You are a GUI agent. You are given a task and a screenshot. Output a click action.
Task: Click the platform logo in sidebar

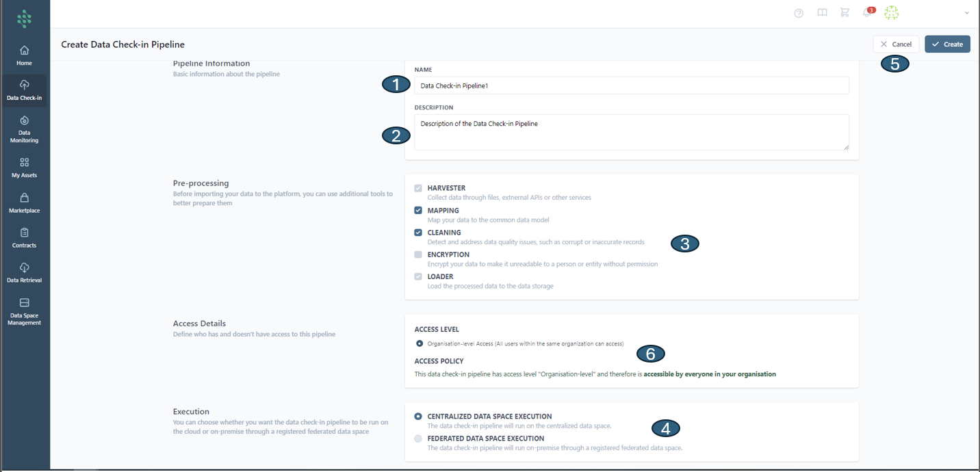pos(25,19)
